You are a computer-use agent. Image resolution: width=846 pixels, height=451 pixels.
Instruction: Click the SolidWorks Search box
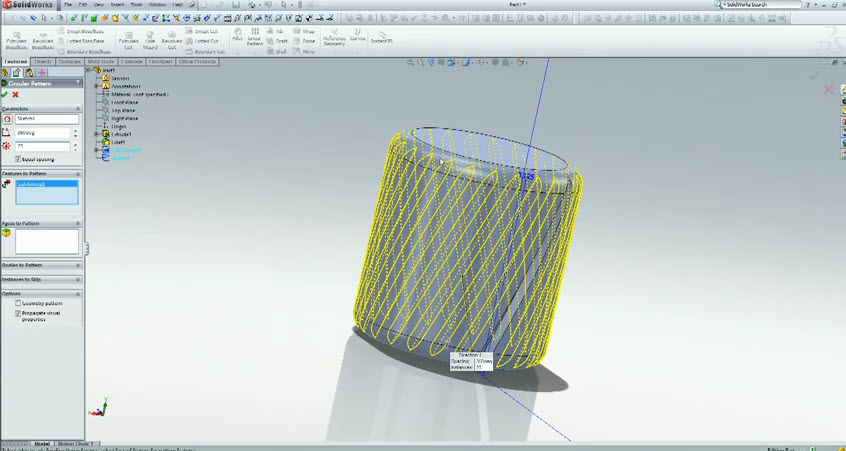pos(763,4)
